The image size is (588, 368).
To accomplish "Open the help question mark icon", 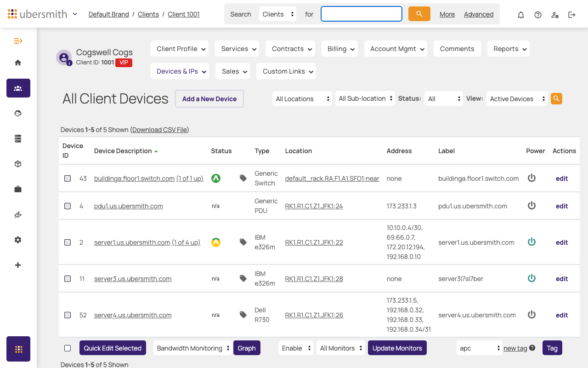I will (x=538, y=15).
